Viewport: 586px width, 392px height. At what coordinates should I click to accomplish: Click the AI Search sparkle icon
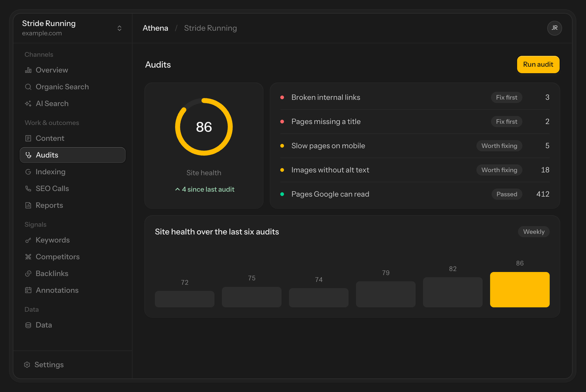[x=28, y=103]
